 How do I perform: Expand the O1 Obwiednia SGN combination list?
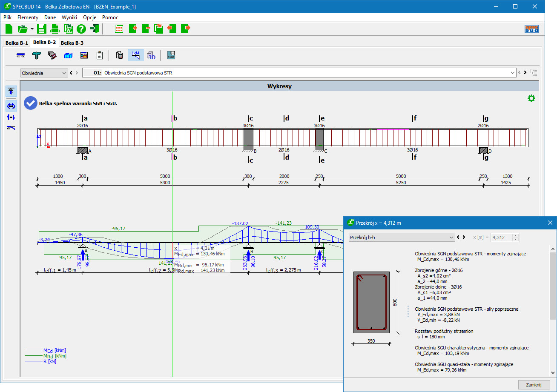point(512,73)
